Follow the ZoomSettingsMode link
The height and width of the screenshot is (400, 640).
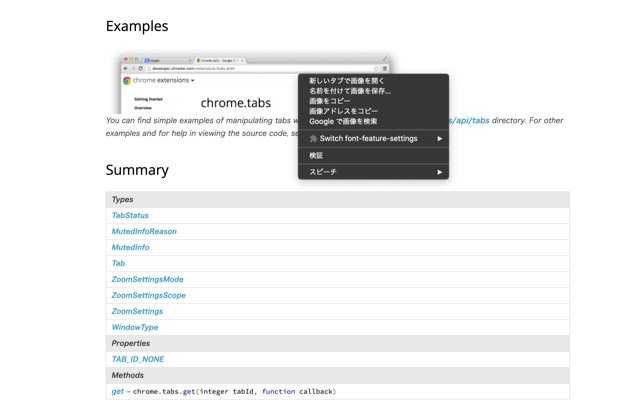(x=147, y=279)
